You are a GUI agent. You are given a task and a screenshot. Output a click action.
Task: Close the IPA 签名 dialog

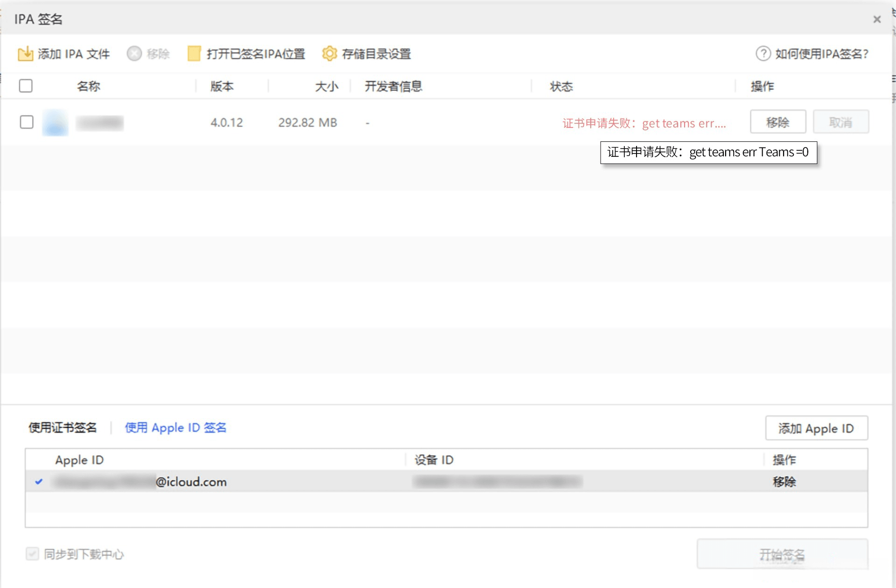[x=877, y=19]
